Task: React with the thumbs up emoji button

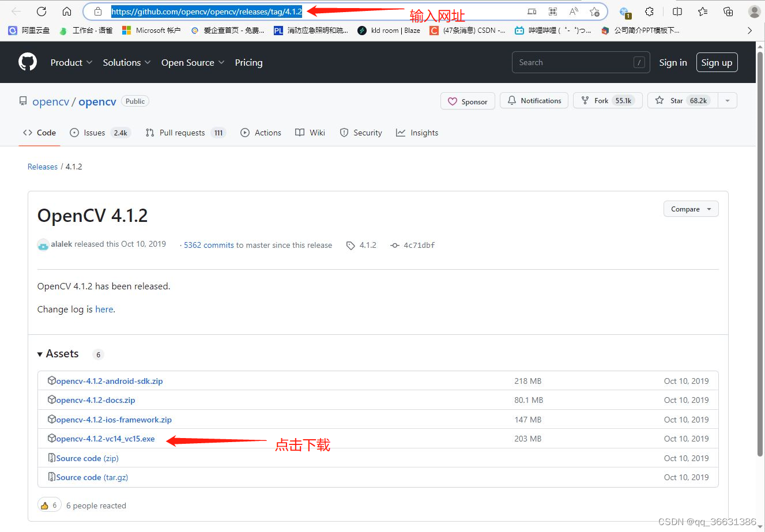Action: coord(50,505)
